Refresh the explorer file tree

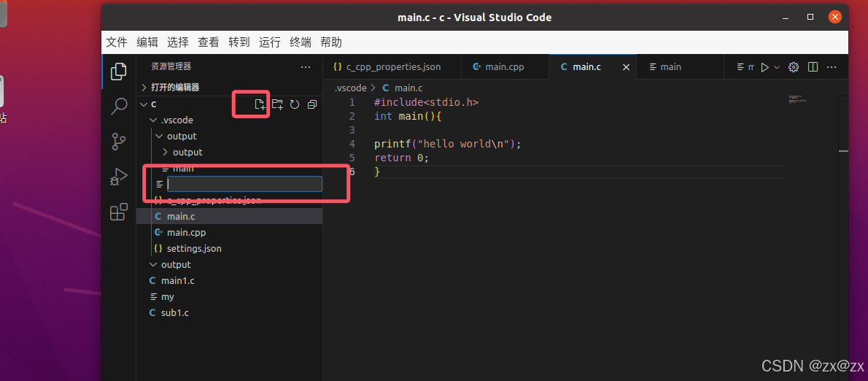tap(295, 104)
